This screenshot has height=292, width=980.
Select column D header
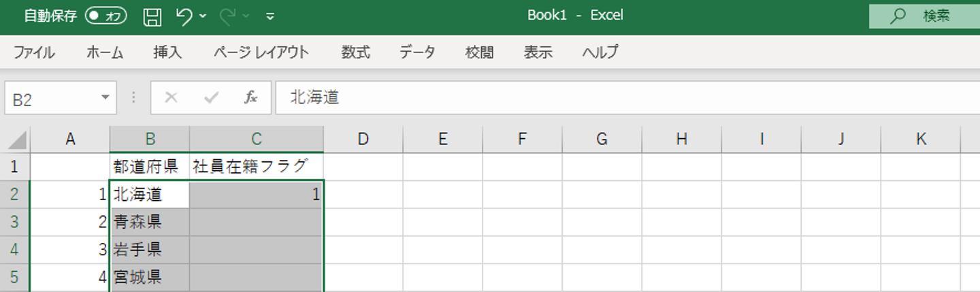pos(363,140)
